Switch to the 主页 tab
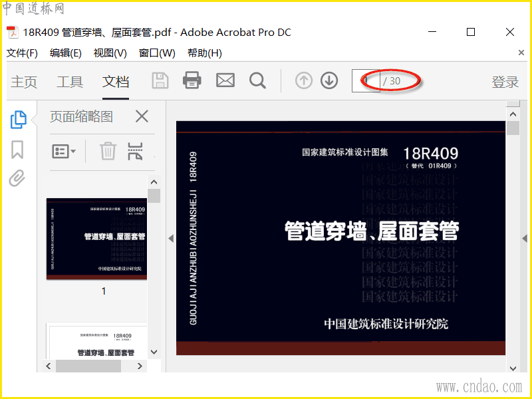 [x=24, y=82]
